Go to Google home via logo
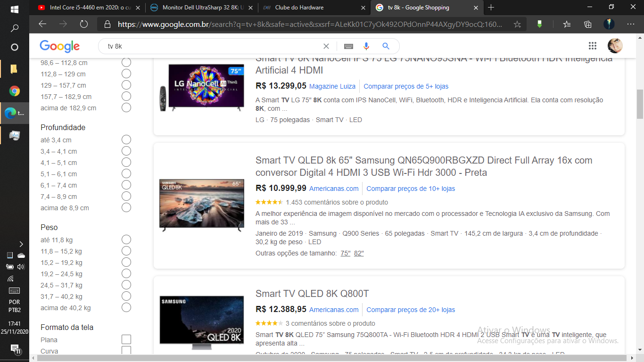 click(x=60, y=46)
